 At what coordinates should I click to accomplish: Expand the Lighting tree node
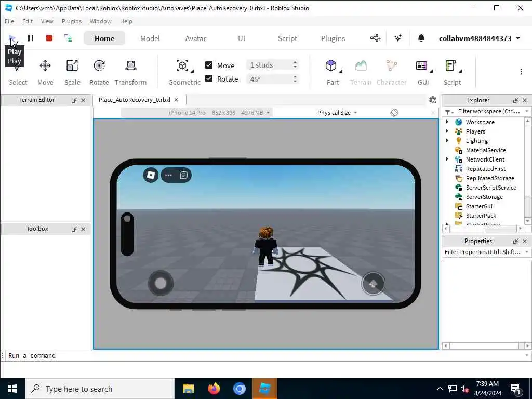click(447, 140)
